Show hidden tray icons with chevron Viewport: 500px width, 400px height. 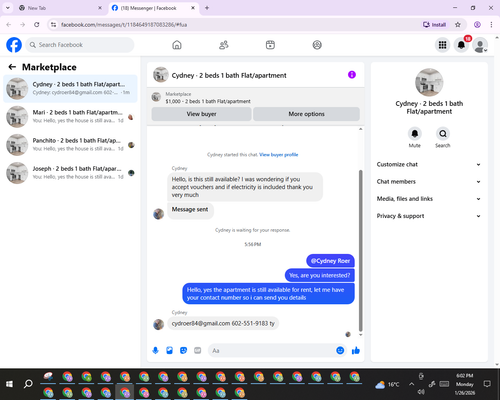[x=411, y=384]
